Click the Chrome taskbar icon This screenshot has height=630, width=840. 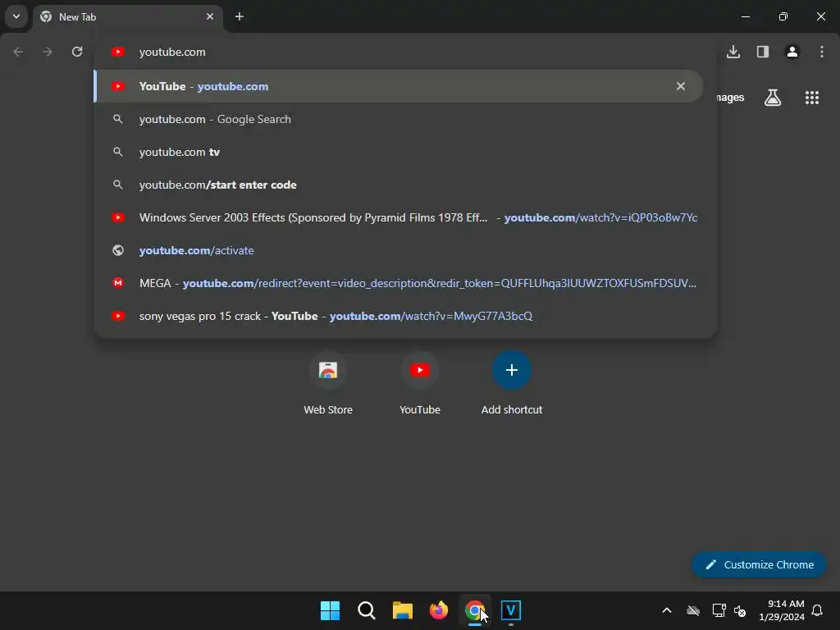[475, 610]
